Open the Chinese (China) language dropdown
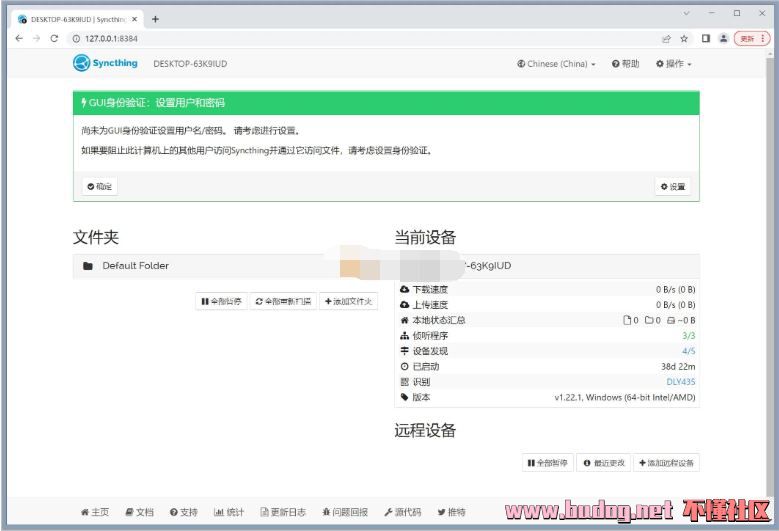The width and height of the screenshot is (779, 531). 556,64
